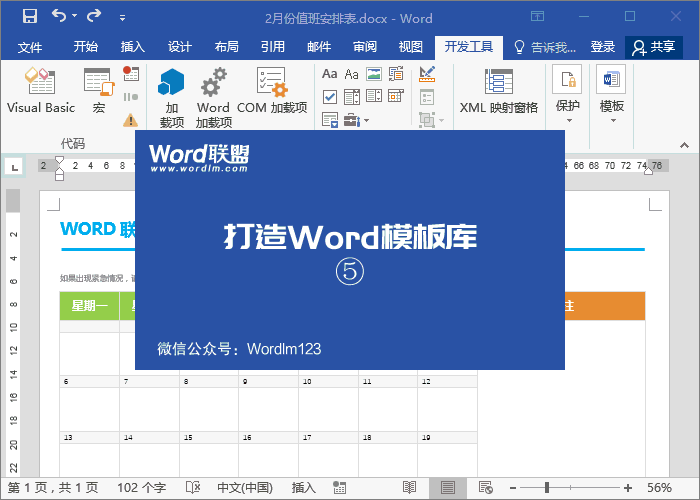700x500 pixels.
Task: Open the Group controls dropdown
Action: 431,120
